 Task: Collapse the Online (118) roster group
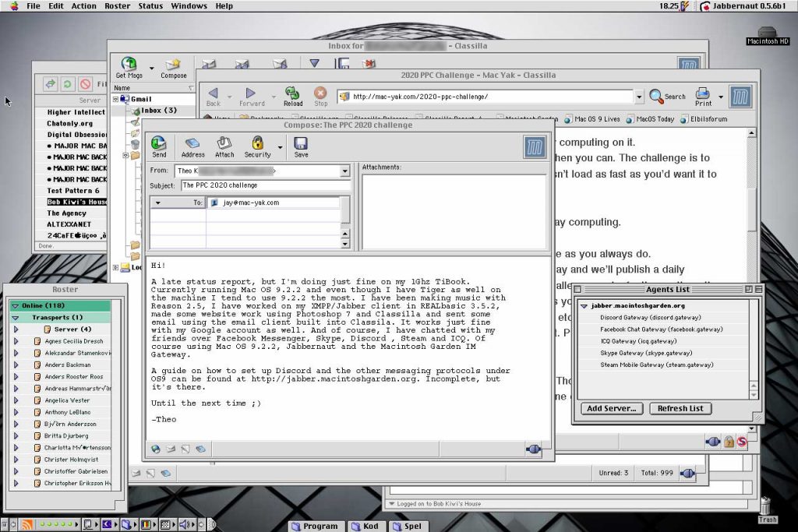pos(16,305)
